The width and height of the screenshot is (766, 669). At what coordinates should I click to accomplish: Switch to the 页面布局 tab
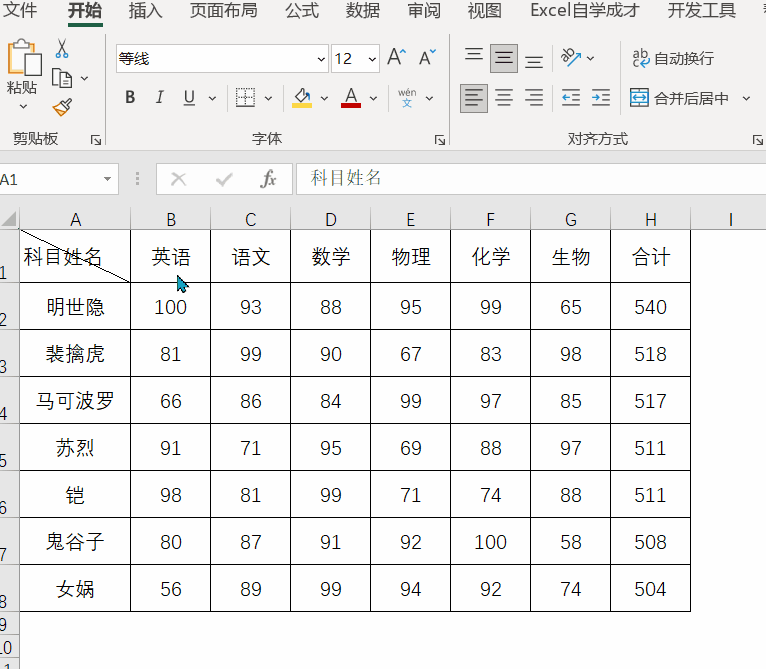[x=223, y=10]
